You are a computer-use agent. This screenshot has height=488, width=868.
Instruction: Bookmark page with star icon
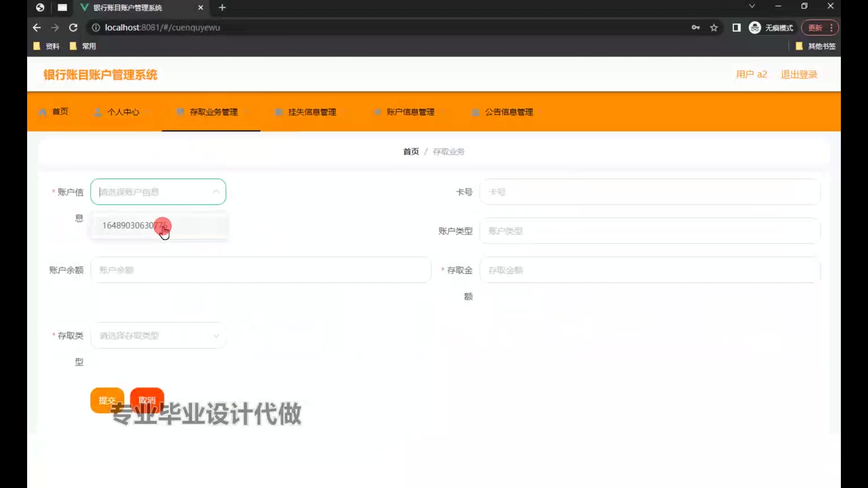point(714,28)
